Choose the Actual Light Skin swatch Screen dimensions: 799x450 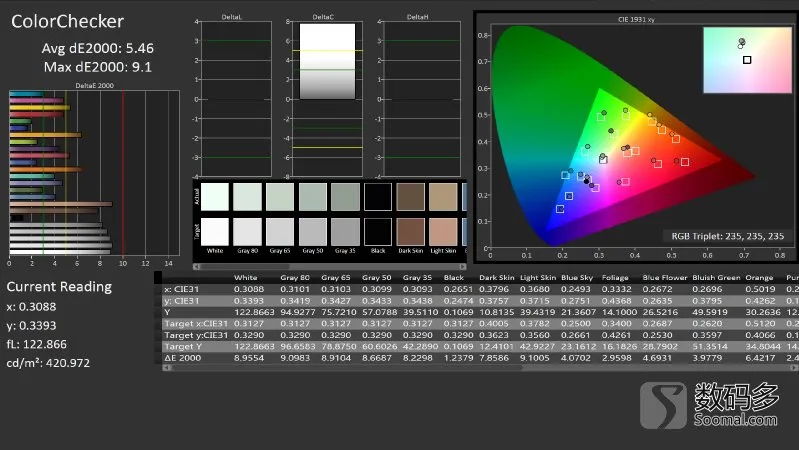[x=443, y=197]
